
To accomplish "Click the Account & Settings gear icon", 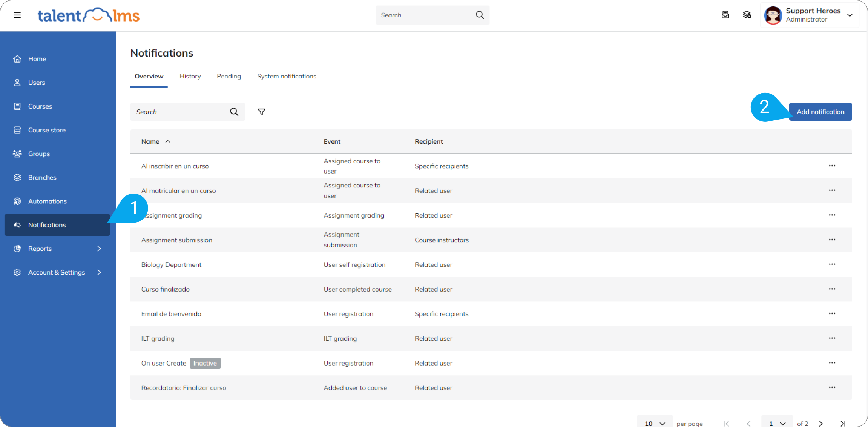I will coord(17,272).
